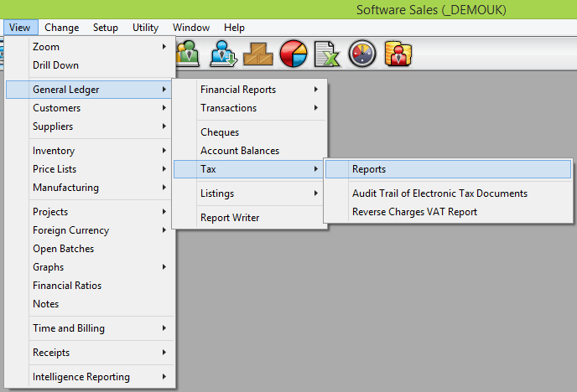Expand the Projects submenu
The image size is (577, 392).
(x=89, y=212)
